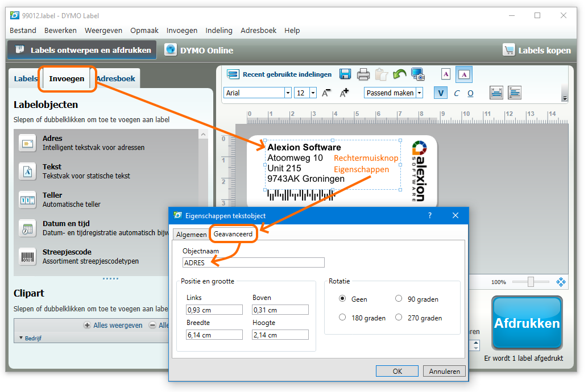This screenshot has height=392, width=588.
Task: Click OK in the Eigenschappen dialog
Action: (397, 371)
